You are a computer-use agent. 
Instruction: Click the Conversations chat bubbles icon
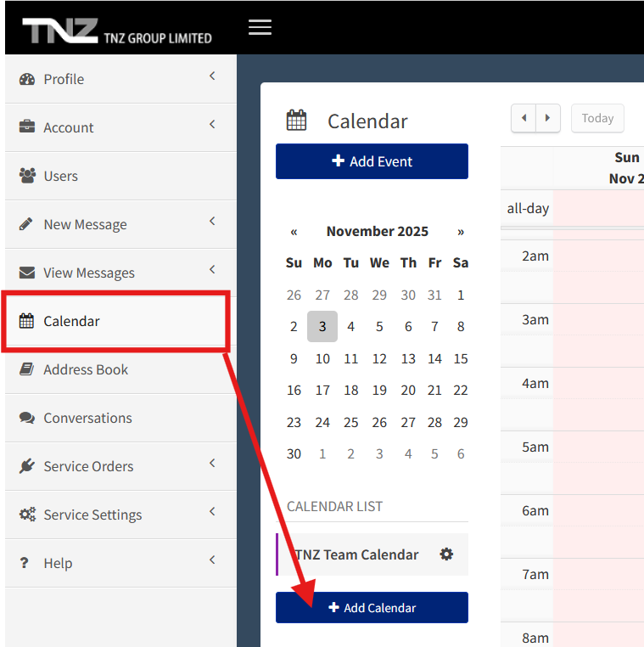[x=27, y=418]
